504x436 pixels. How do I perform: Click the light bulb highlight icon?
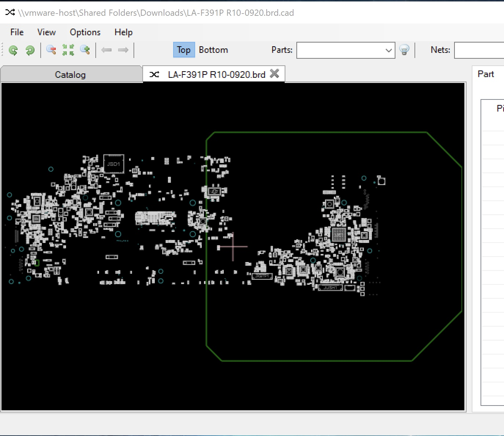(x=404, y=50)
